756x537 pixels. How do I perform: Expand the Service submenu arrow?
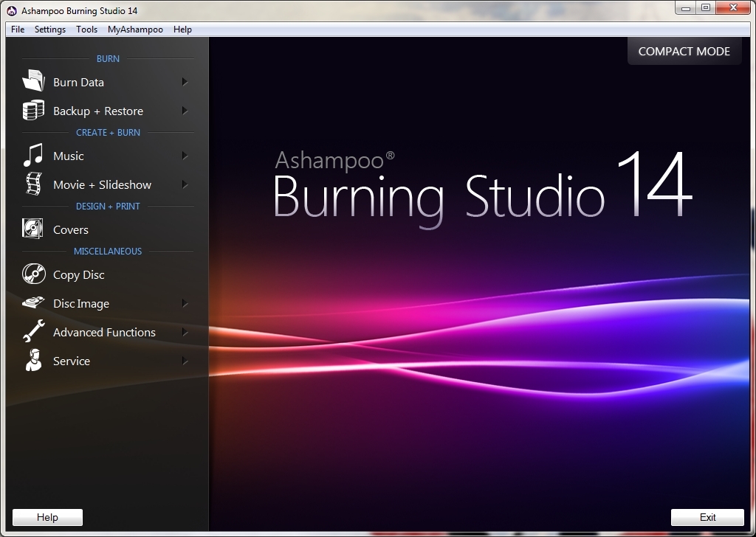(x=185, y=361)
